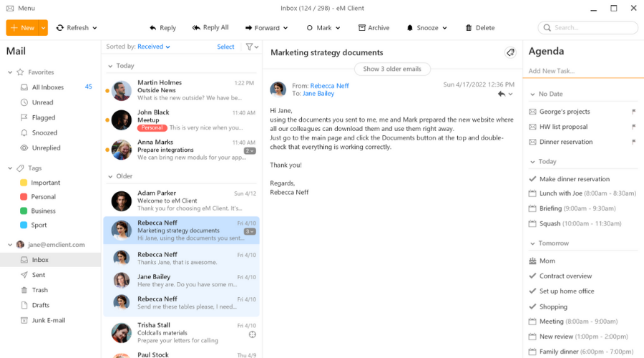Image resolution: width=644 pixels, height=358 pixels.
Task: Open the Forward dropdown arrow
Action: click(286, 28)
